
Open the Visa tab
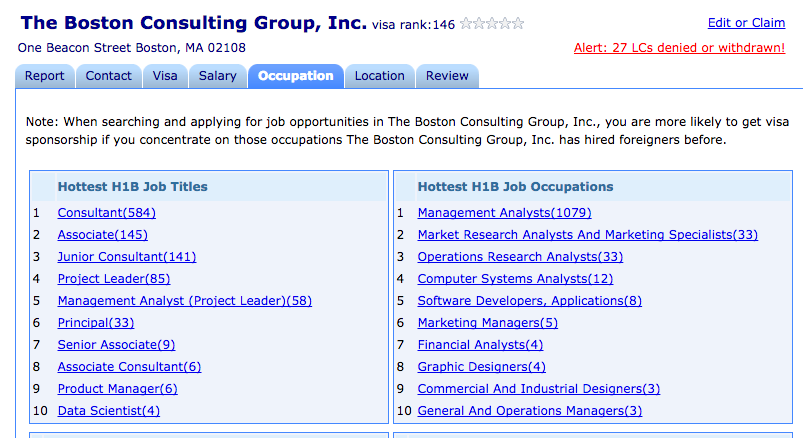[x=165, y=76]
